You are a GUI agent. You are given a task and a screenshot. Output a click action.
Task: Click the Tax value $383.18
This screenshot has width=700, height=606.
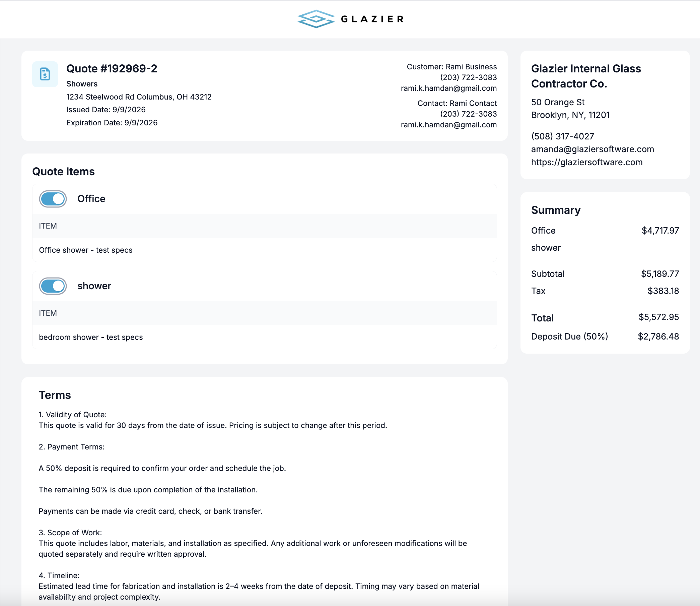point(663,291)
